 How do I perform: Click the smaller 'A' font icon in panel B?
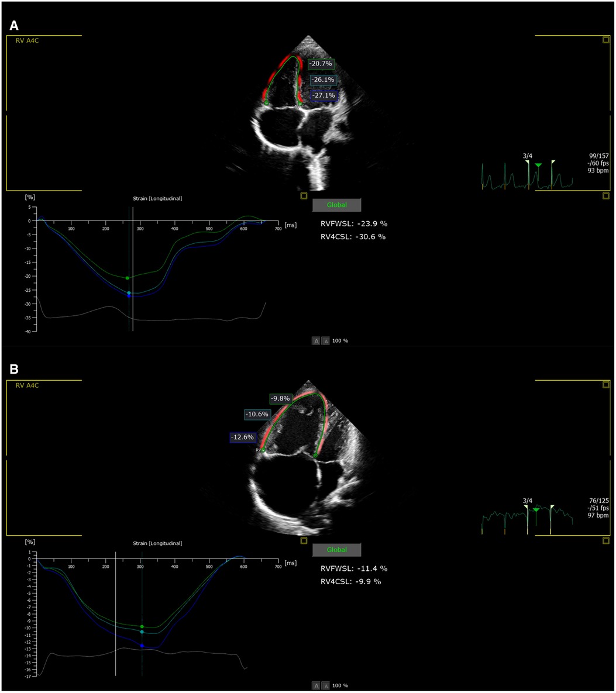tap(325, 686)
